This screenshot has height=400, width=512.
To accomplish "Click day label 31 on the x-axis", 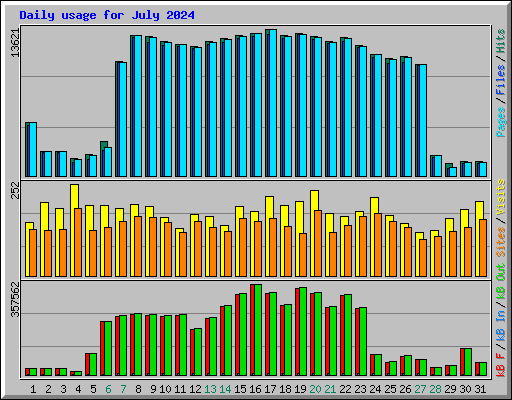I will [480, 389].
